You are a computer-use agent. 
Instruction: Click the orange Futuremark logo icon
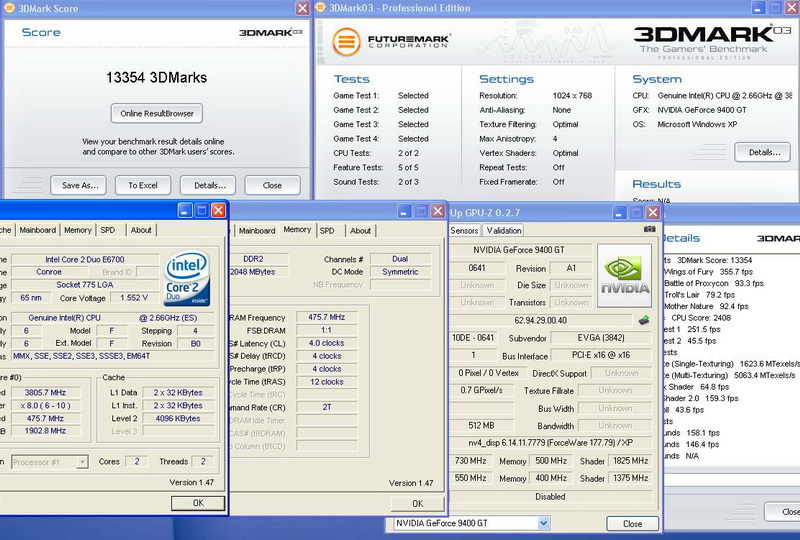[346, 41]
